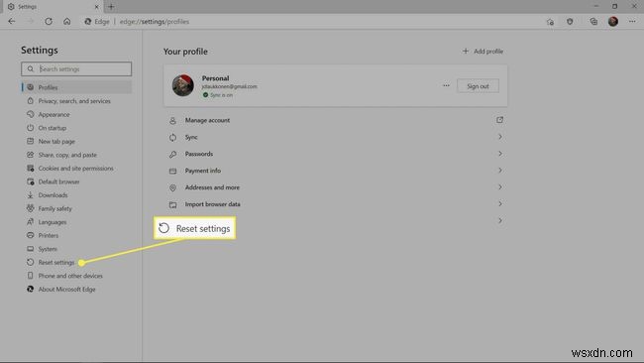Click the Sync is on status text

click(x=221, y=95)
